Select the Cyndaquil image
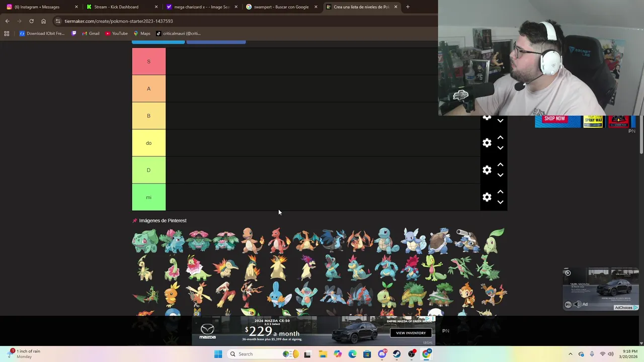The width and height of the screenshot is (644, 362). (x=225, y=268)
